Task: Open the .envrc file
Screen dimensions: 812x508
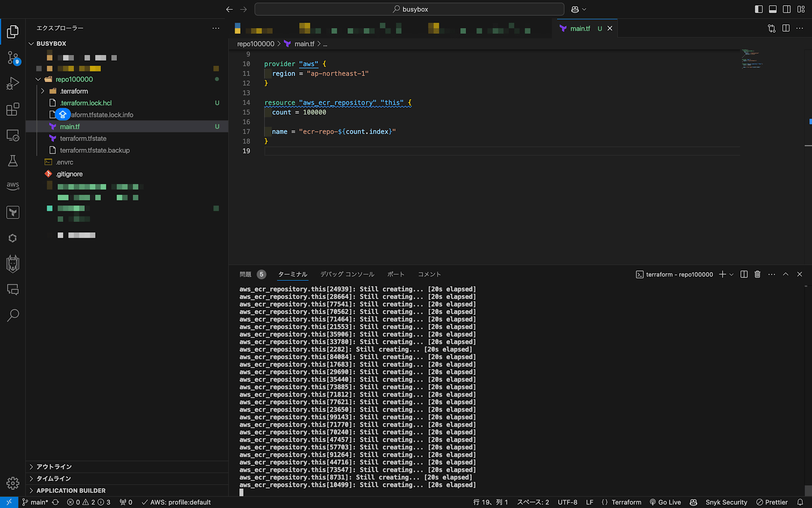Action: click(x=127, y=162)
